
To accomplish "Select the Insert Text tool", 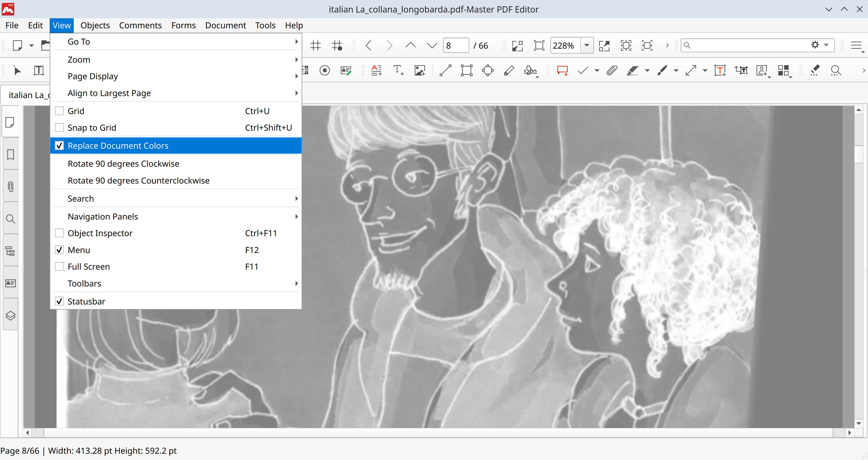I will click(x=398, y=70).
